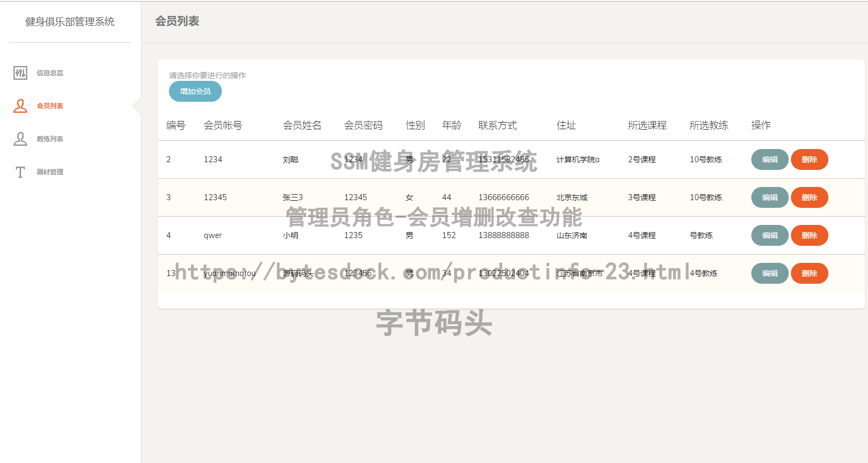Viewport: 868px width, 463px height.
Task: Delete member 张三3 via 删除 button
Action: (x=810, y=197)
